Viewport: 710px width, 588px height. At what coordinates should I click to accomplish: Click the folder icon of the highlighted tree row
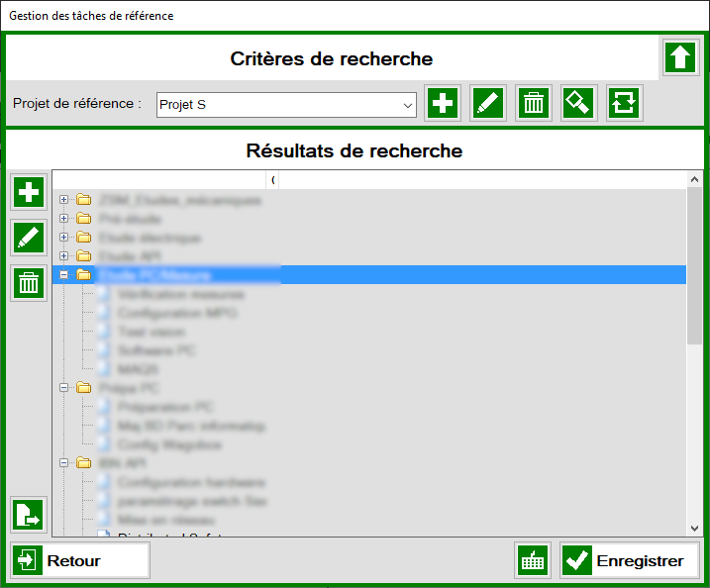coord(84,275)
